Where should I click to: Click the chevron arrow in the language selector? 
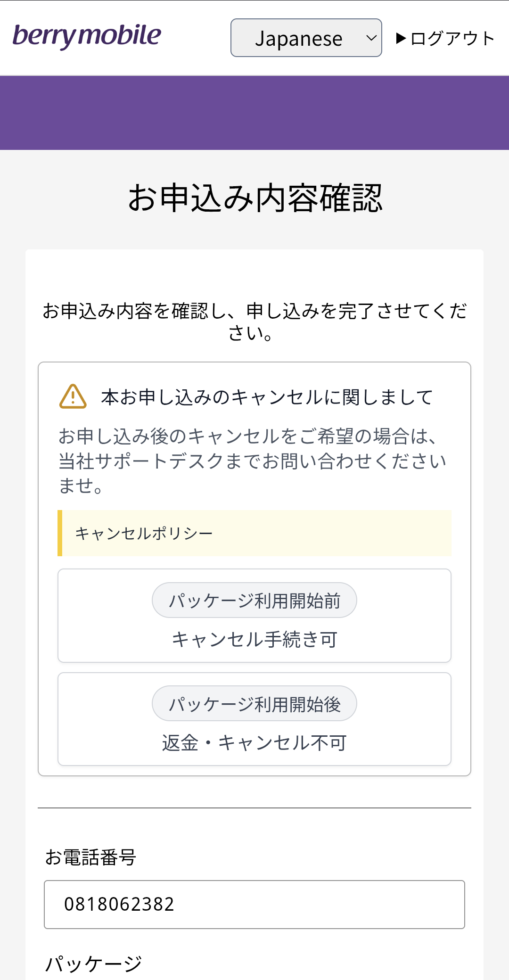pyautogui.click(x=371, y=38)
